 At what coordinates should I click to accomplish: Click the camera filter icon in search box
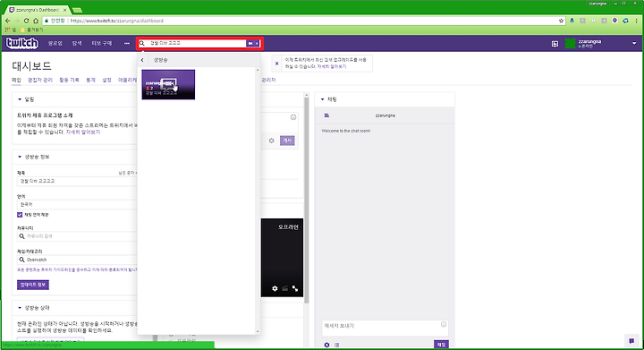pos(250,43)
